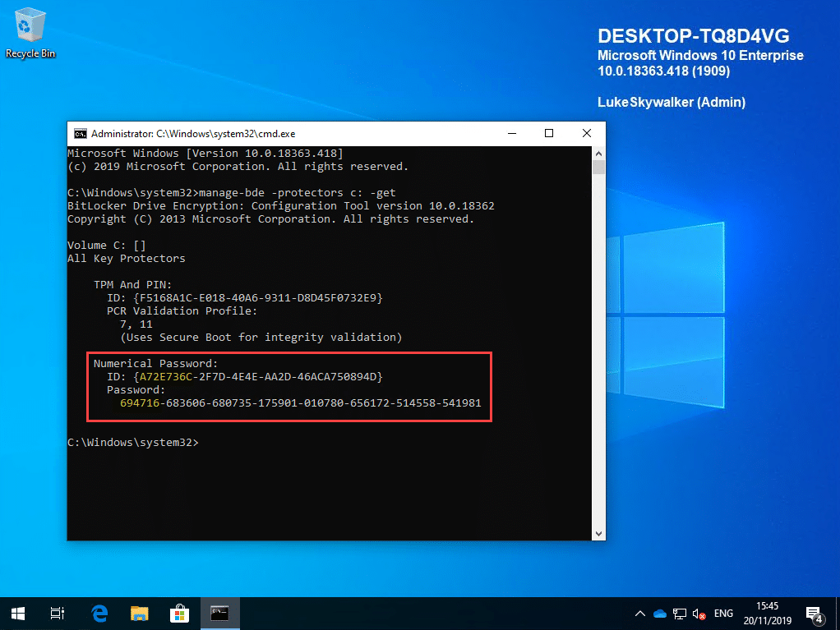Minimize the Command Prompt window
This screenshot has width=840, height=630.
512,133
